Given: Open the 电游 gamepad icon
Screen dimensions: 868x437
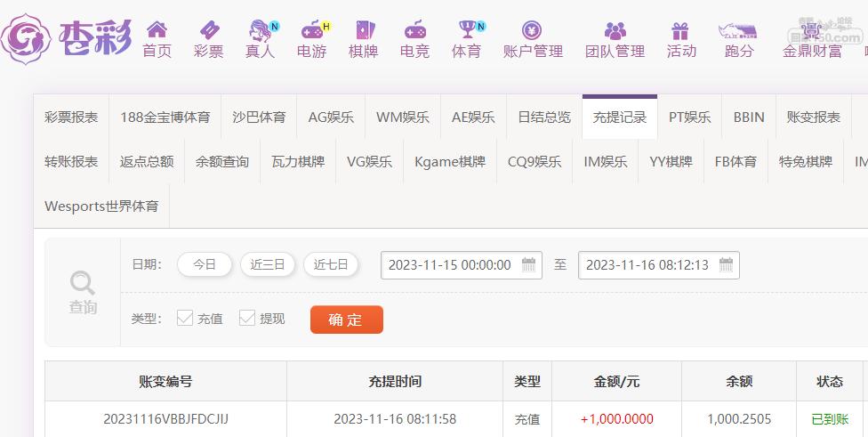Looking at the screenshot, I should click(x=311, y=30).
